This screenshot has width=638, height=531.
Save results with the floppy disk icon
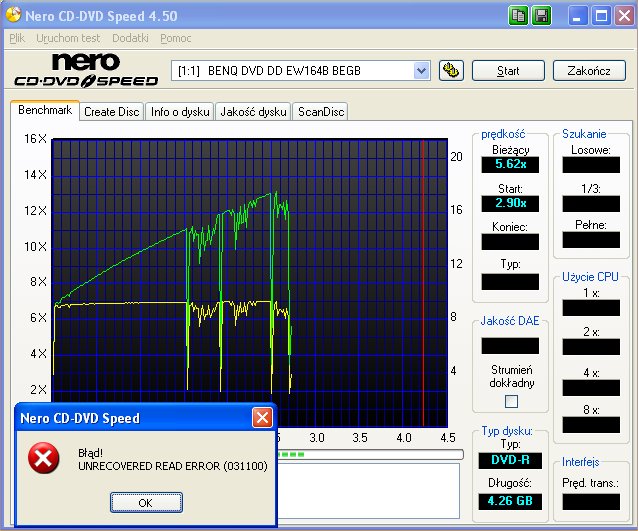pyautogui.click(x=542, y=16)
